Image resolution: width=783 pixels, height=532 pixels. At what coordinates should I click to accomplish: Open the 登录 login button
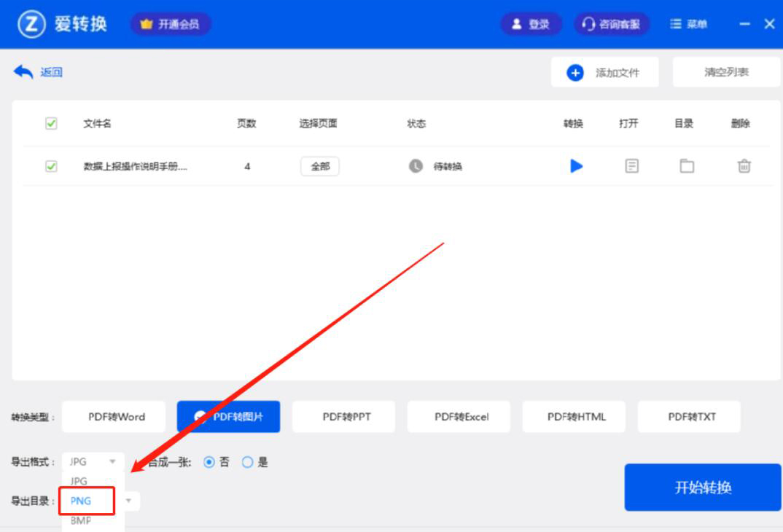pos(531,24)
